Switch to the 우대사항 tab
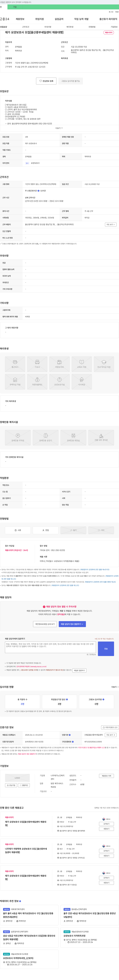 point(48,27)
